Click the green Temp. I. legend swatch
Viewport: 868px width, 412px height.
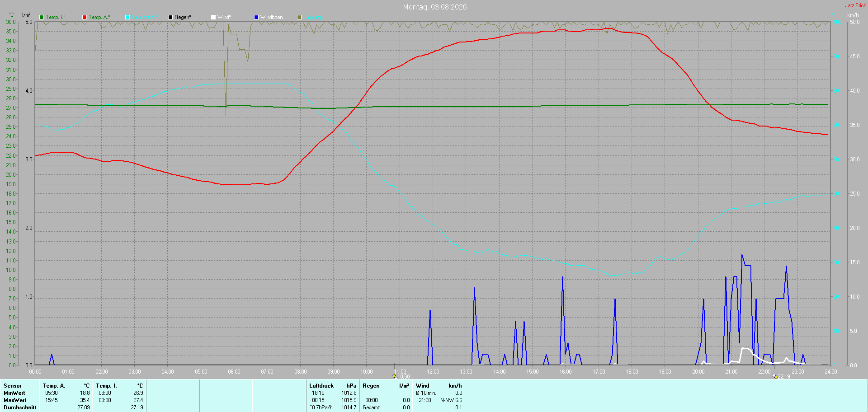tap(42, 17)
